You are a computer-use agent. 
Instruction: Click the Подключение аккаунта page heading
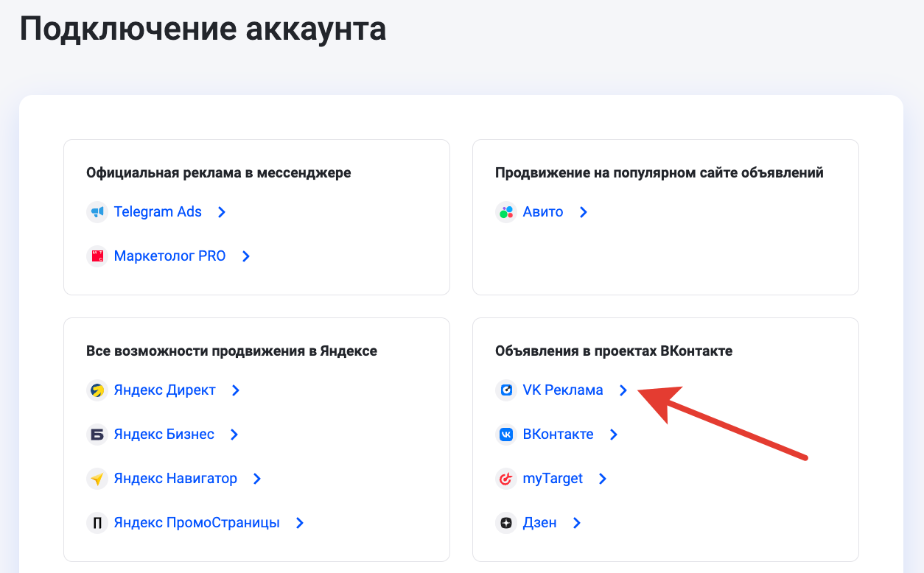[x=202, y=29]
